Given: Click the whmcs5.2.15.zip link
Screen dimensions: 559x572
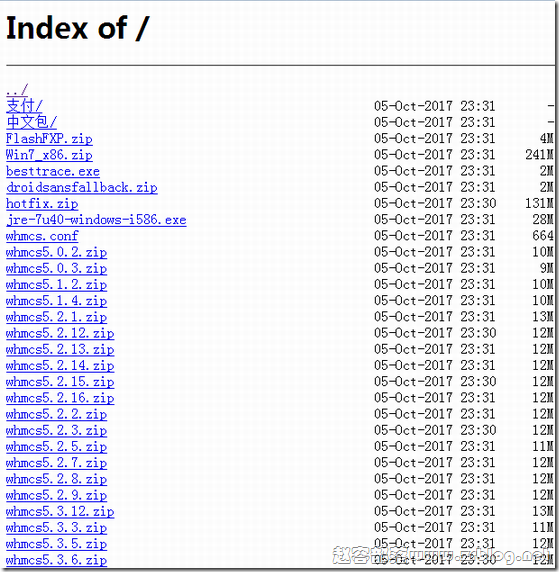Looking at the screenshot, I should (60, 382).
